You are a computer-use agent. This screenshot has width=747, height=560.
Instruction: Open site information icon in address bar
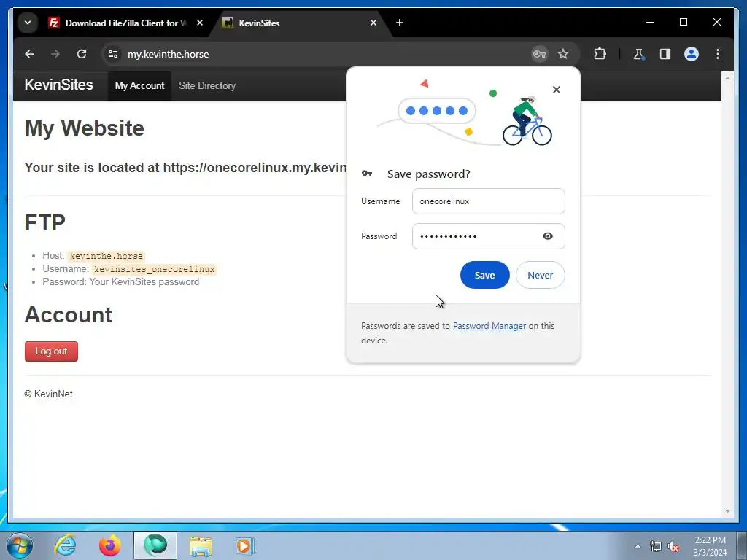[x=113, y=54]
